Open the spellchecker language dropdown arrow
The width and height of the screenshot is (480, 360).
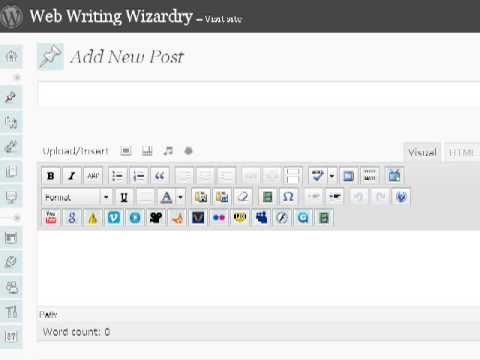pos(332,176)
